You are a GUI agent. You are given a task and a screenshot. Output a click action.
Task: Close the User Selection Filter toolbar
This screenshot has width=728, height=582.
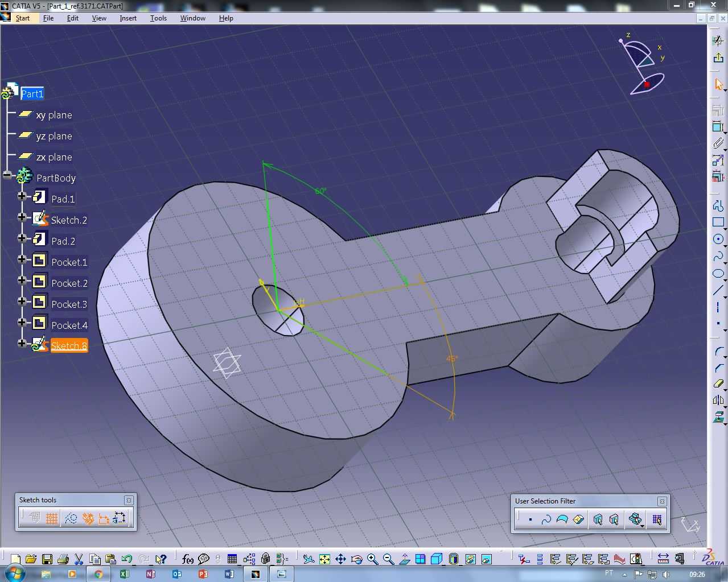(662, 501)
